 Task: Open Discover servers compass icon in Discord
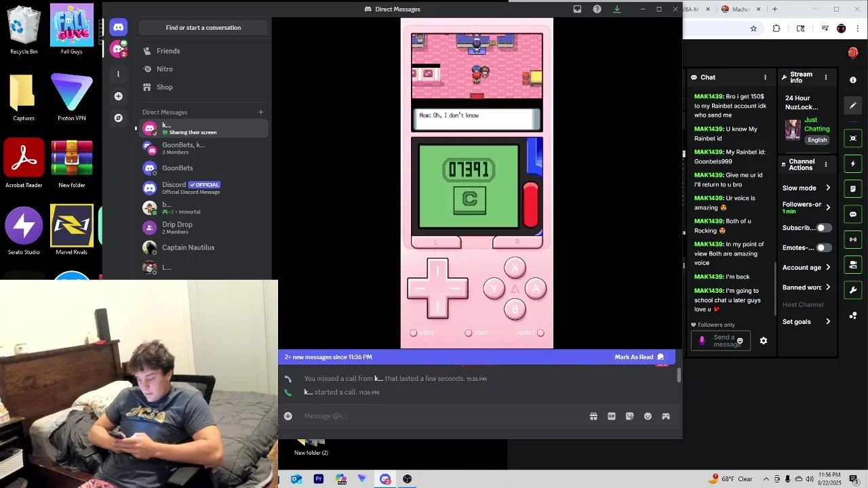click(x=119, y=118)
